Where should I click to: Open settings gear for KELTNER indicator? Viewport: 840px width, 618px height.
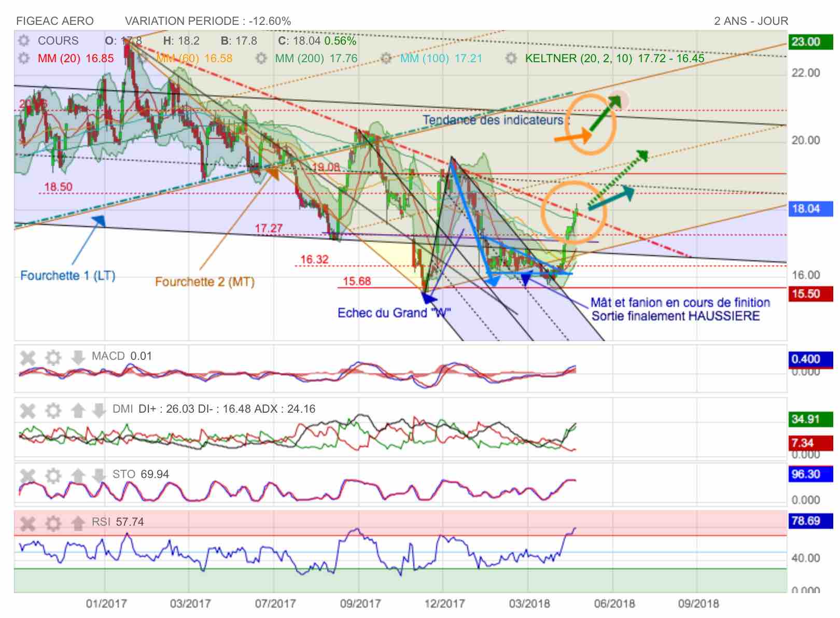coord(511,58)
